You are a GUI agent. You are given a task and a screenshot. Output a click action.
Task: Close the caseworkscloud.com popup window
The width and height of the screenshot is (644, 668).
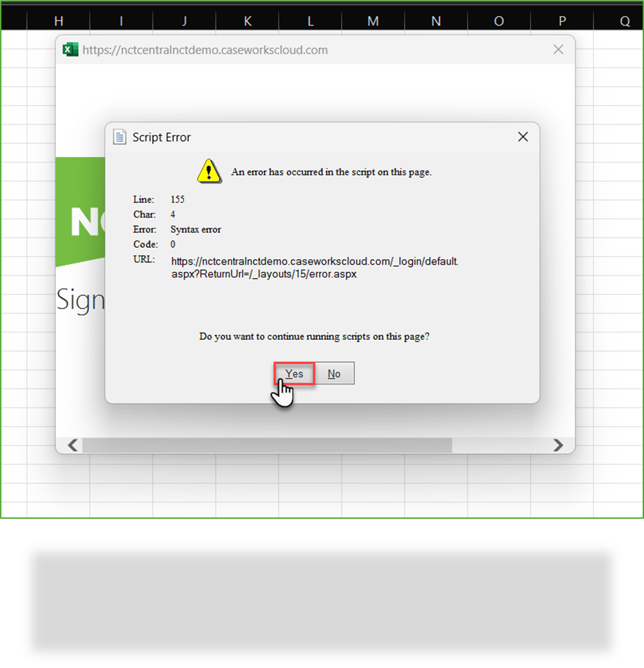(x=558, y=49)
